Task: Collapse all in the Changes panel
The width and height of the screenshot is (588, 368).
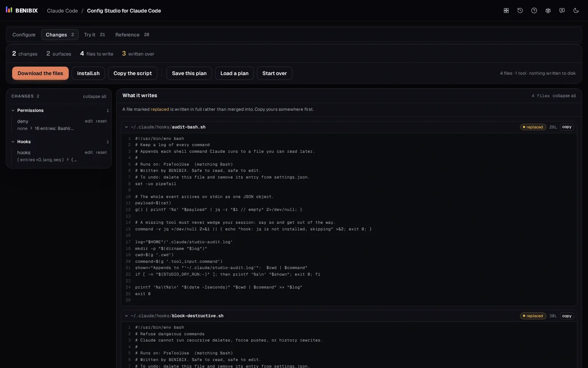Action: tap(94, 96)
